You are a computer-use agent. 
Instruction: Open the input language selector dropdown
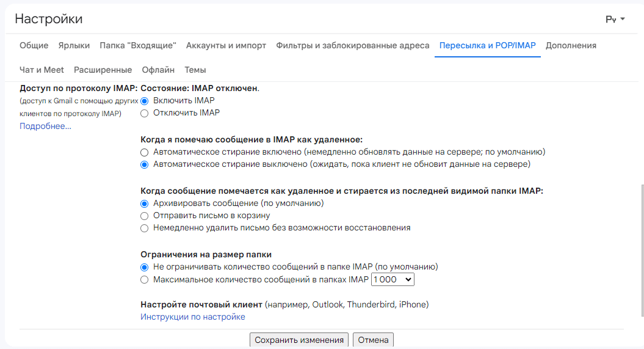pos(615,19)
